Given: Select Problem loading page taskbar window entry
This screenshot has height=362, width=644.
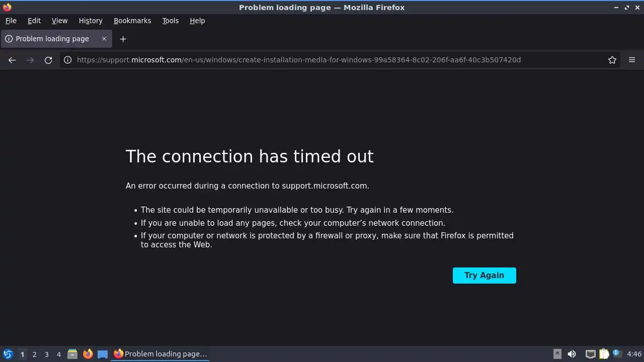Looking at the screenshot, I should pos(160,354).
